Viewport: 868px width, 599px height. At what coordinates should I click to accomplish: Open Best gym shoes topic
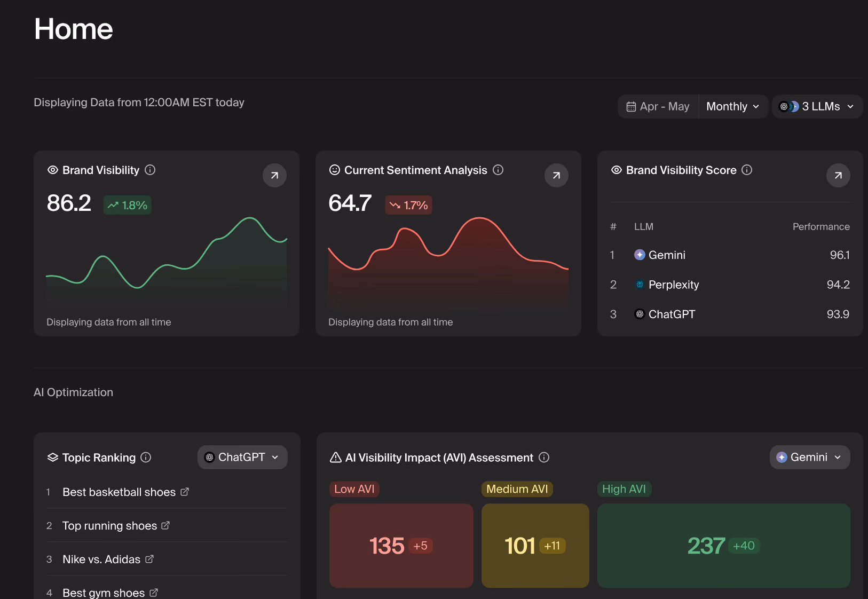tap(104, 593)
